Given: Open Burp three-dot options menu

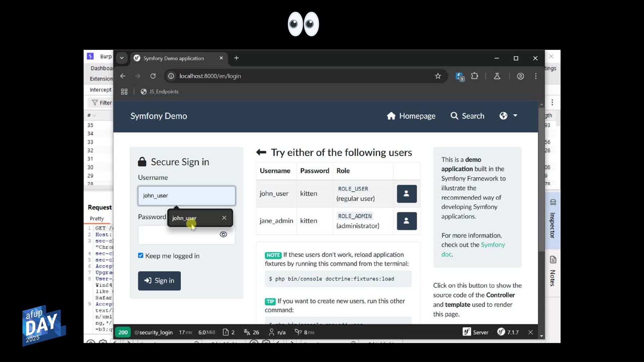Looking at the screenshot, I should (552, 103).
